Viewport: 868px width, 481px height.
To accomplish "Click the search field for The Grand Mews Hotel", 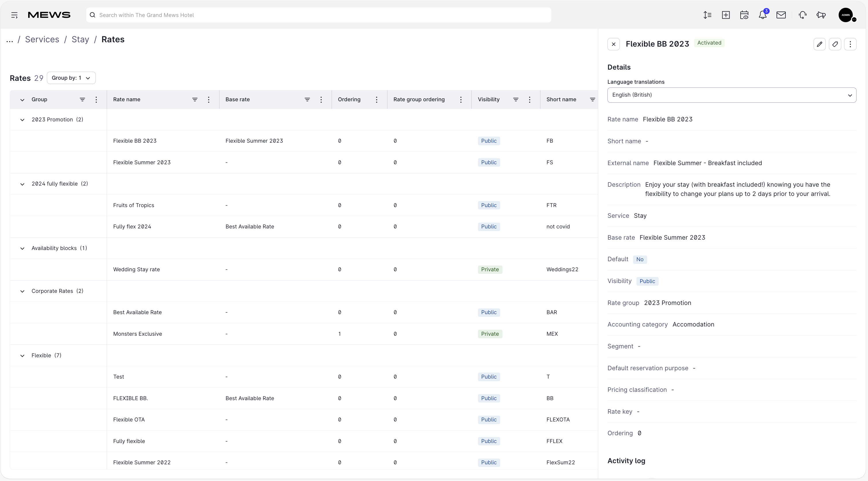I will click(319, 15).
